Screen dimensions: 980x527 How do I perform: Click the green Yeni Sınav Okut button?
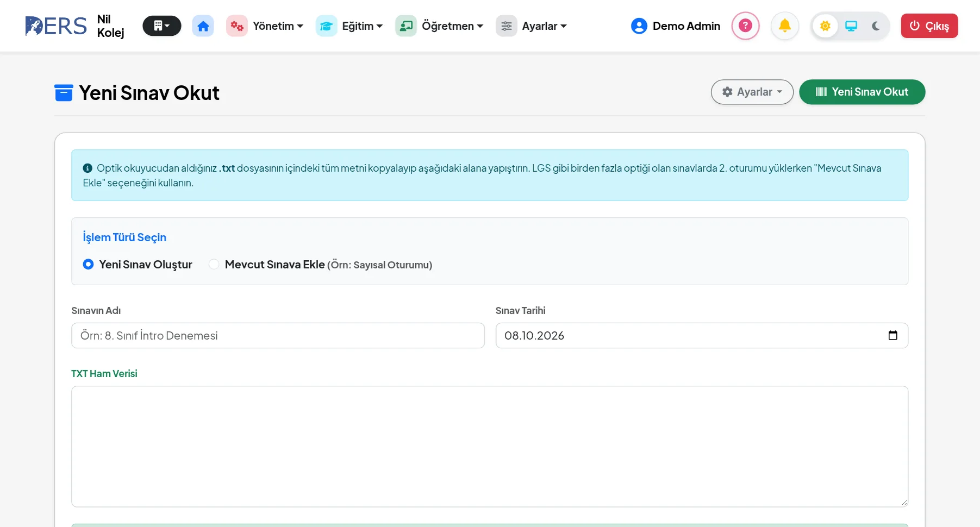862,92
